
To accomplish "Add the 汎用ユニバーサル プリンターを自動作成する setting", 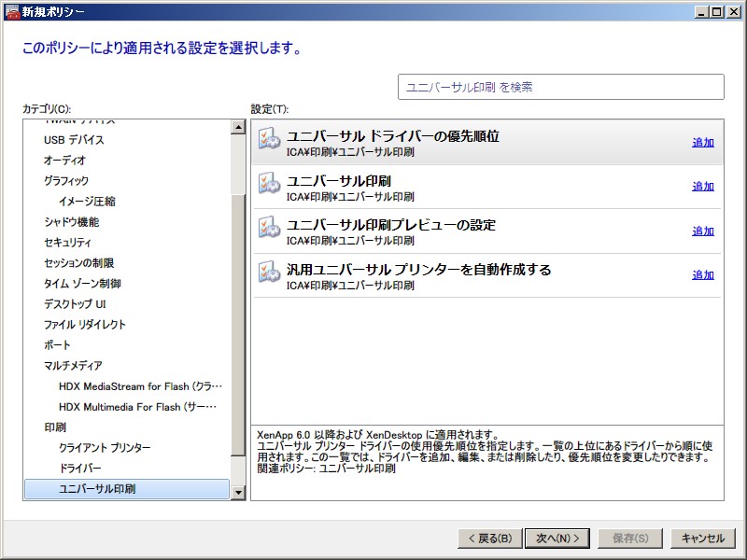I will coord(702,275).
